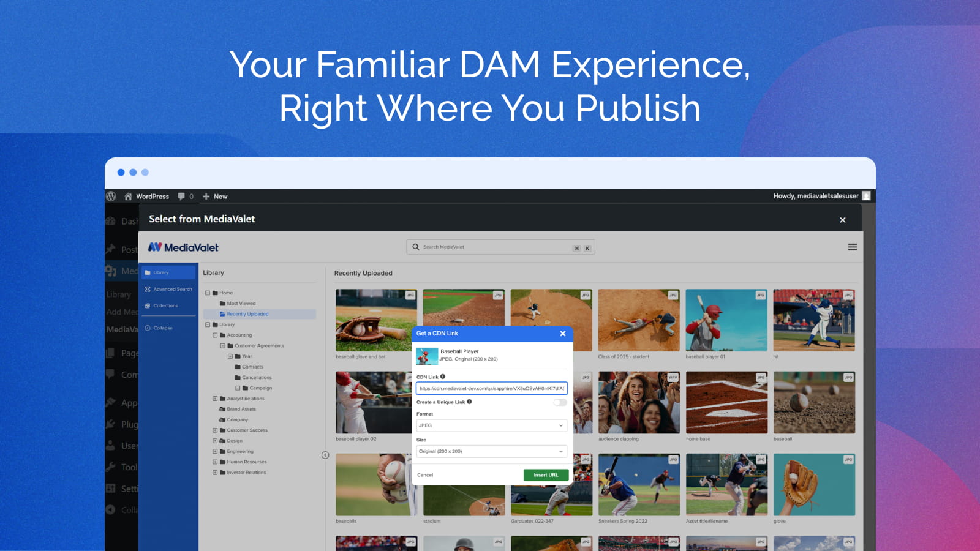
Task: Focus the Search MediaValet field
Action: [500, 247]
